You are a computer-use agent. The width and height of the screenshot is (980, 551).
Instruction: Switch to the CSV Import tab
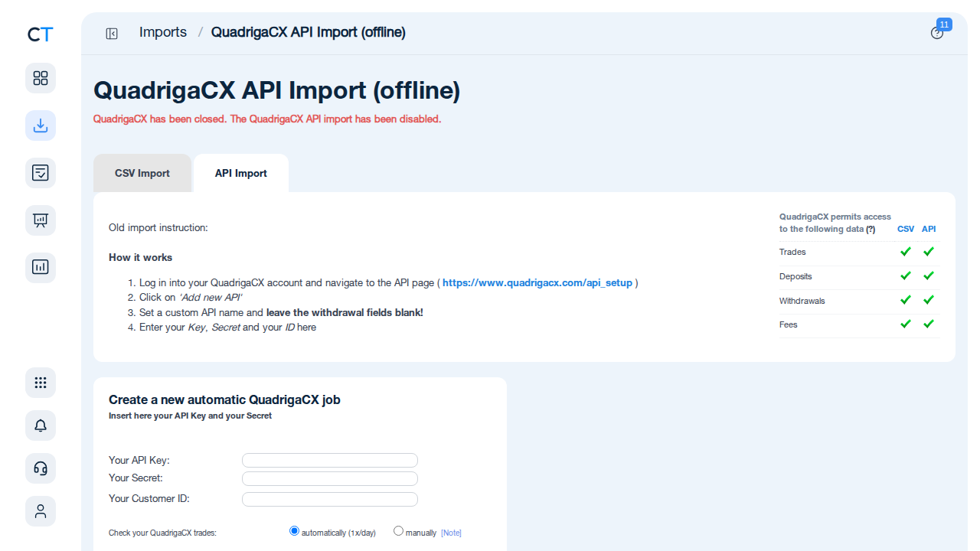point(142,173)
